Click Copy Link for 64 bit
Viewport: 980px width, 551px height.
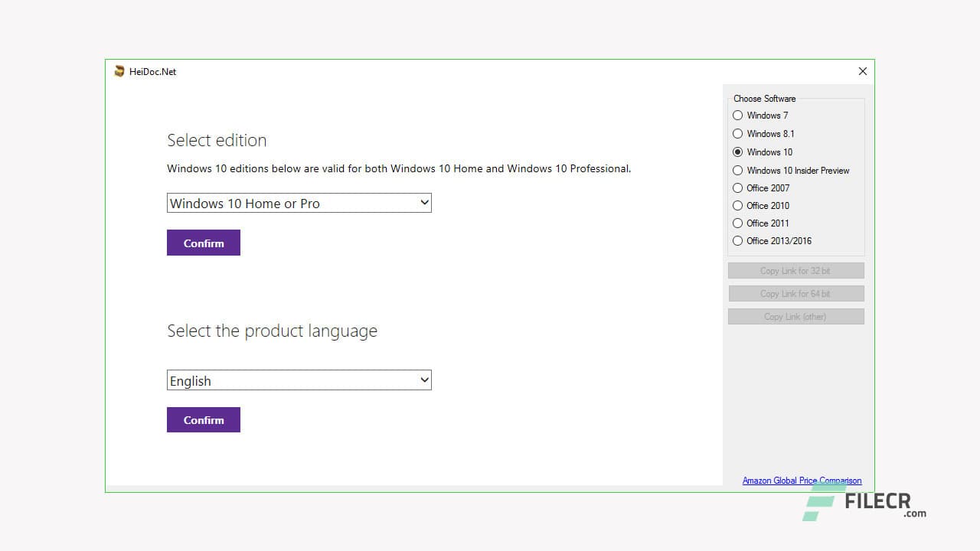795,293
